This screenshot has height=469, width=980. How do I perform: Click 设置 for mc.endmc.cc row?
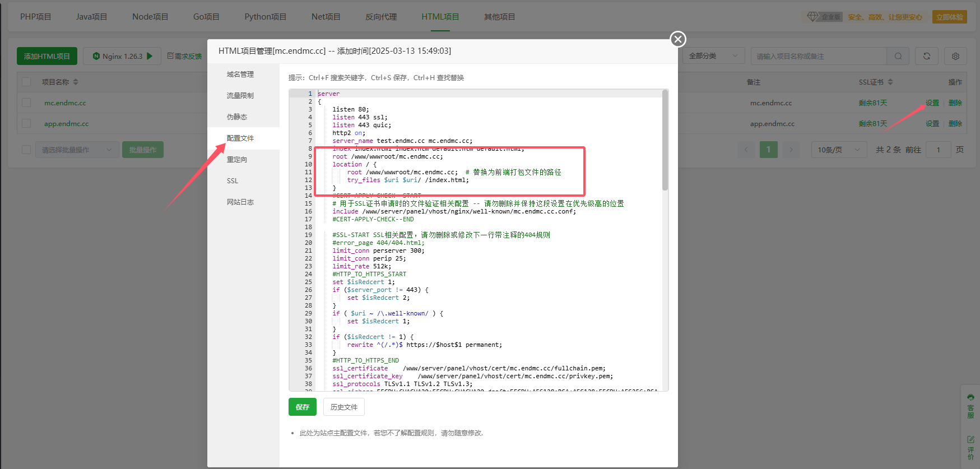pyautogui.click(x=932, y=103)
